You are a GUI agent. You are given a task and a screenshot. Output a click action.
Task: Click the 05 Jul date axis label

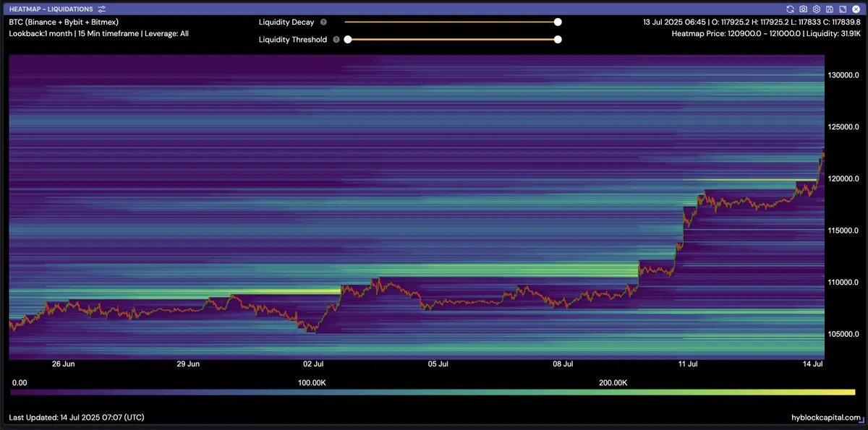coord(438,364)
